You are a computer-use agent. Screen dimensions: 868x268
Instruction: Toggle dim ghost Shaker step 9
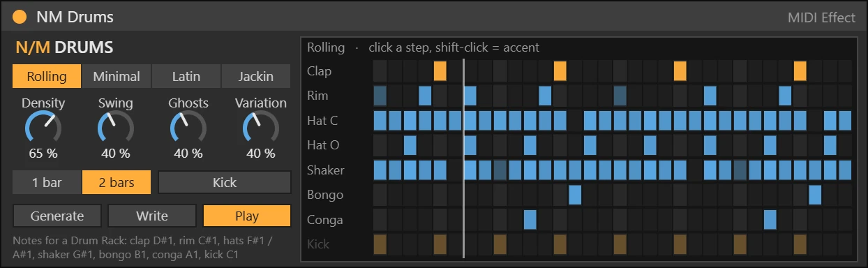pos(500,170)
